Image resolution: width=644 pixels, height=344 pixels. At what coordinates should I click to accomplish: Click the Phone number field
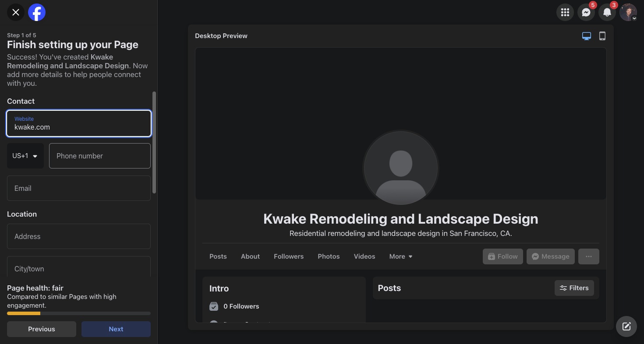(100, 156)
